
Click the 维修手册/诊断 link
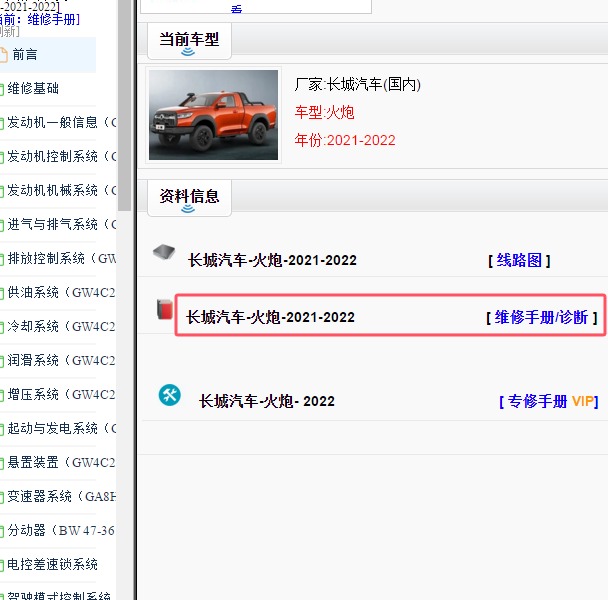pos(542,318)
